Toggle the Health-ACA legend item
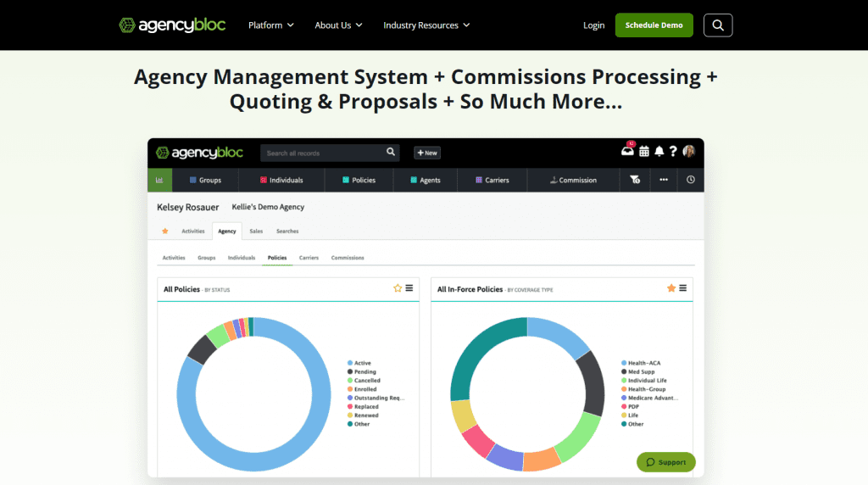This screenshot has width=868, height=485. (x=641, y=363)
